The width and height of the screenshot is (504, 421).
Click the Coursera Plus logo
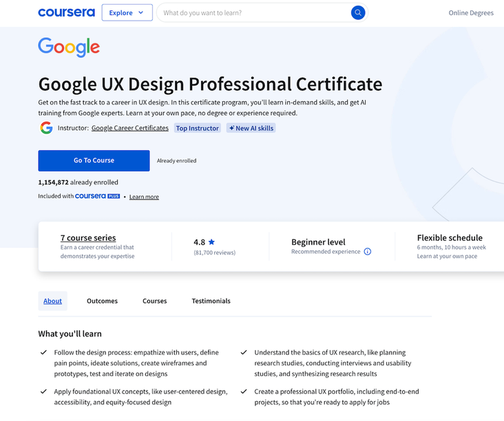97,196
